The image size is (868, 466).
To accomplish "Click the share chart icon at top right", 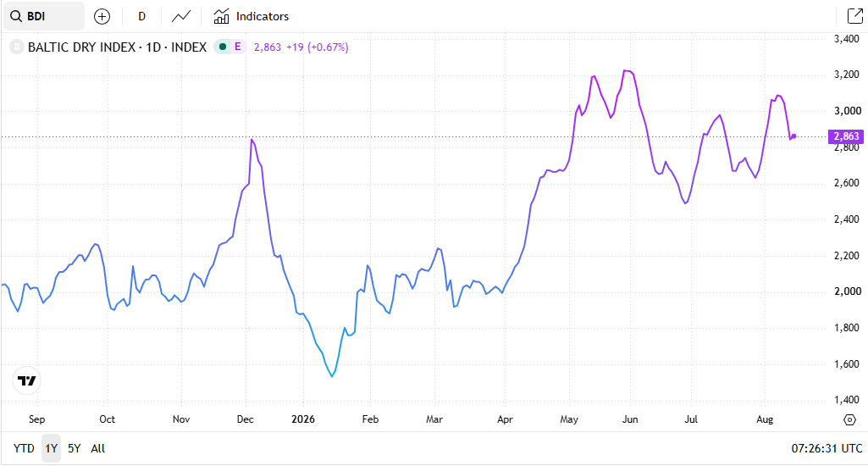I will coord(854,16).
